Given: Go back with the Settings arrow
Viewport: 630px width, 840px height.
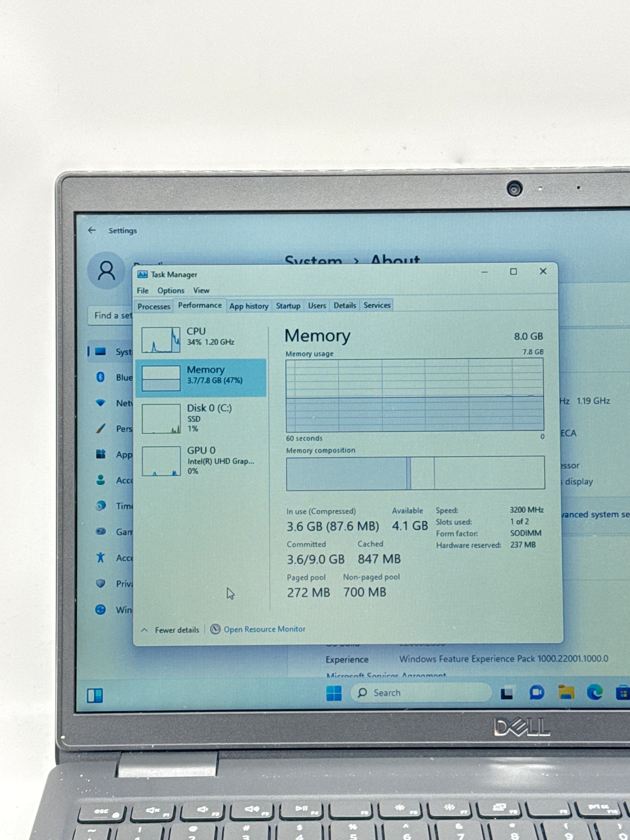Looking at the screenshot, I should [92, 230].
